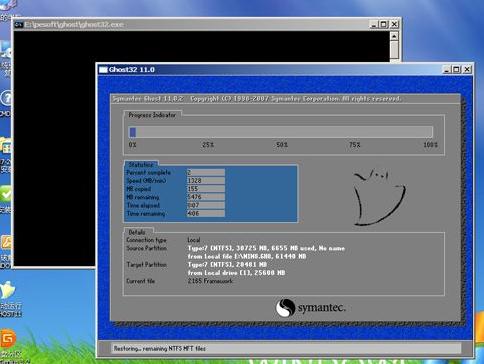Click the Ghost32 11.0 title bar icon
The width and height of the screenshot is (484, 364).
tap(103, 69)
